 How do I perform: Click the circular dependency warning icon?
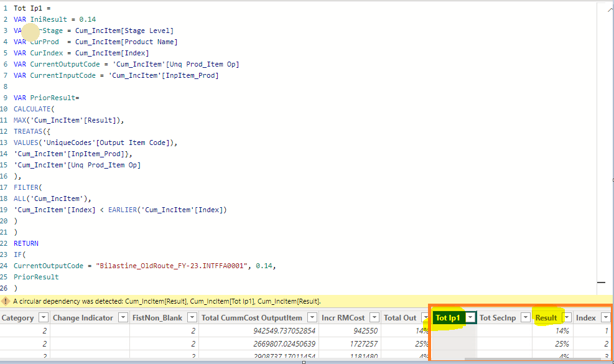point(6,301)
